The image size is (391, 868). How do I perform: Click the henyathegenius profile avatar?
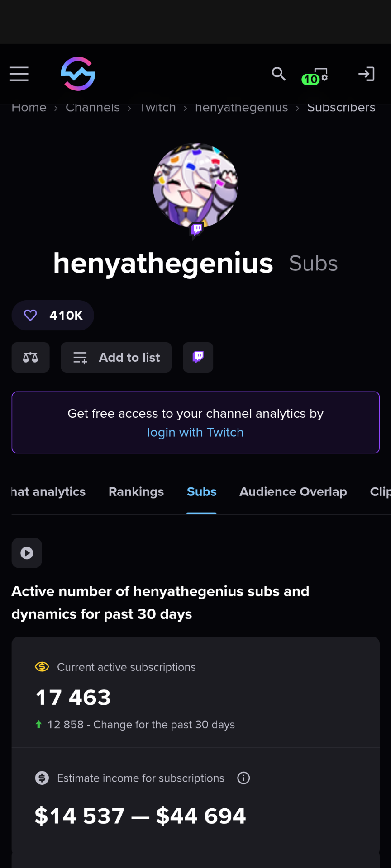pyautogui.click(x=195, y=185)
